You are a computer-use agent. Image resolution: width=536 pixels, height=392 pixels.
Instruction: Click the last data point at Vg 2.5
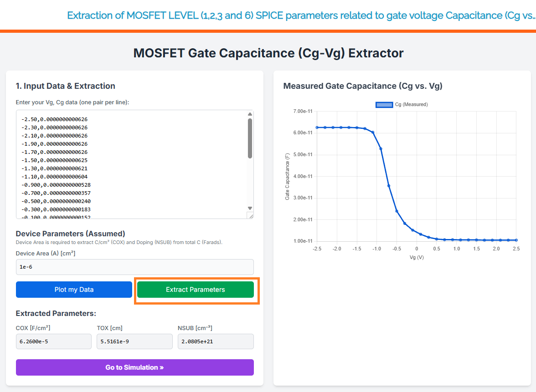[516, 240]
